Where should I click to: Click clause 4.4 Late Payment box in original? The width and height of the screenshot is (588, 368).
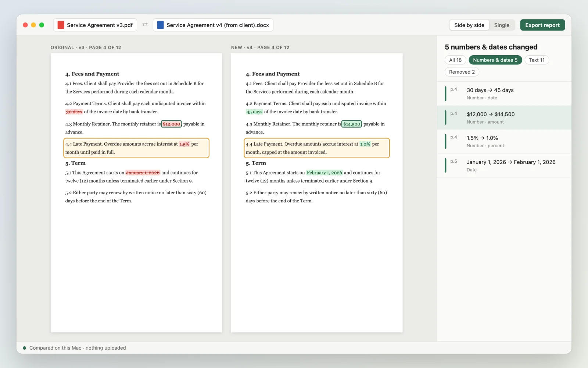pyautogui.click(x=136, y=148)
